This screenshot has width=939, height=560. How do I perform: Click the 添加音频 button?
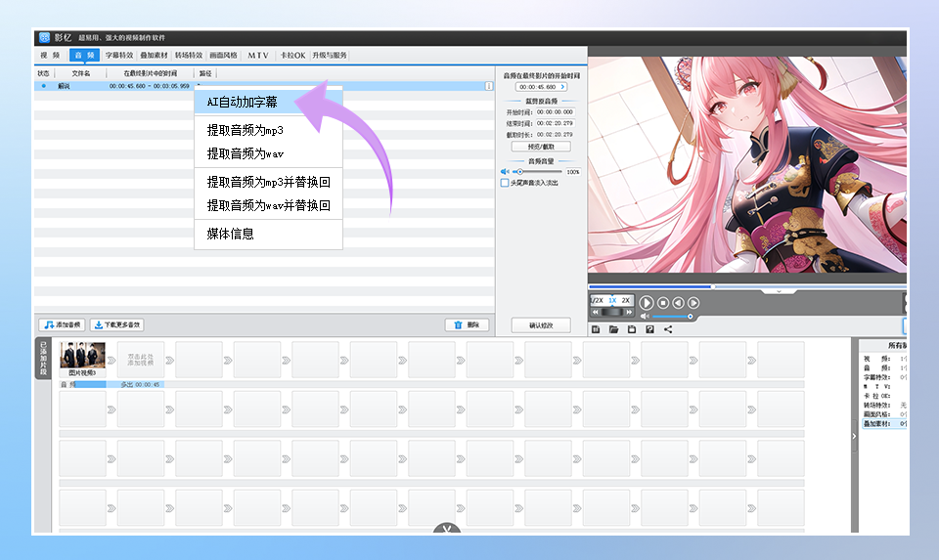62,324
